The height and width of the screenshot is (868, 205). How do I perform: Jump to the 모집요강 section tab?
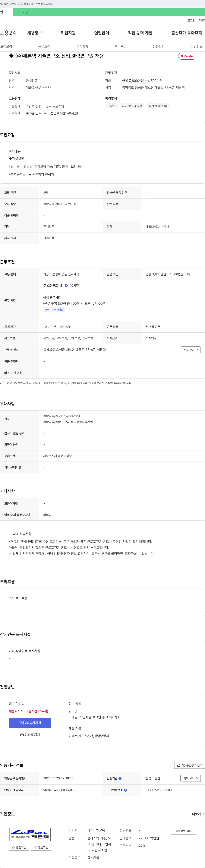point(6,46)
